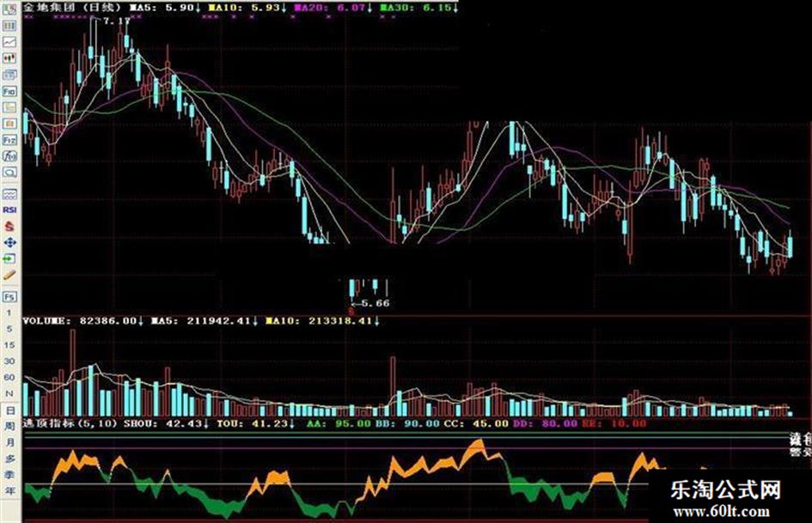Viewport: 812px width, 523px height.
Task: Click the TOU: 41.23 value
Action: [255, 423]
